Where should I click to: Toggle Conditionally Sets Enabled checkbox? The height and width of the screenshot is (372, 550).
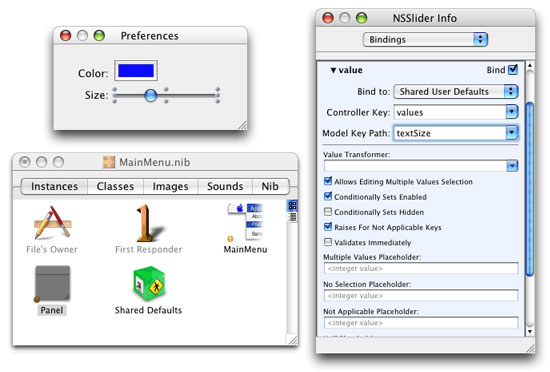click(x=328, y=196)
